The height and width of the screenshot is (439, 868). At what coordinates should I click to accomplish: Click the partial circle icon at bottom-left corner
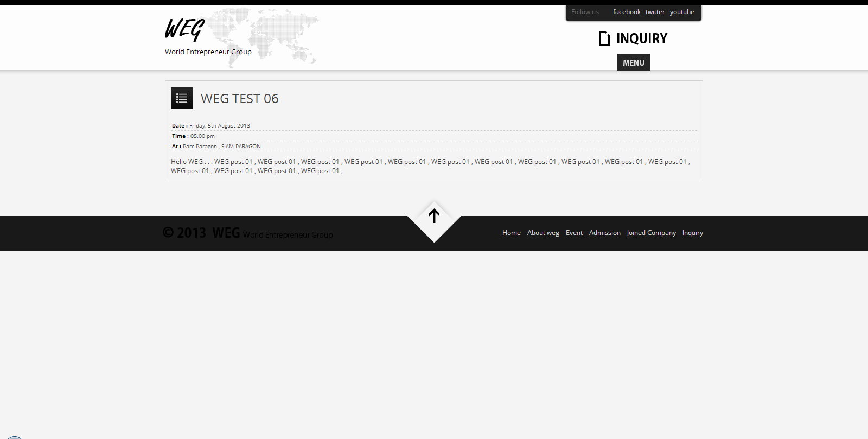click(x=14, y=437)
